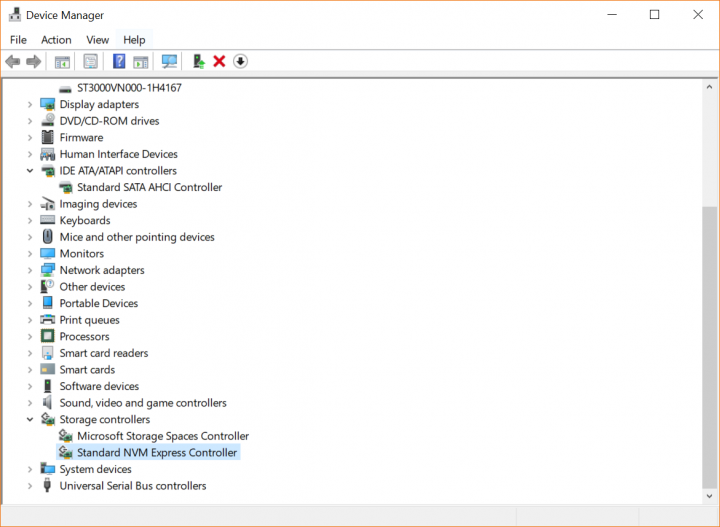Scan for hardware changes monitor icon
Screen dimensions: 720x527
coord(169,62)
